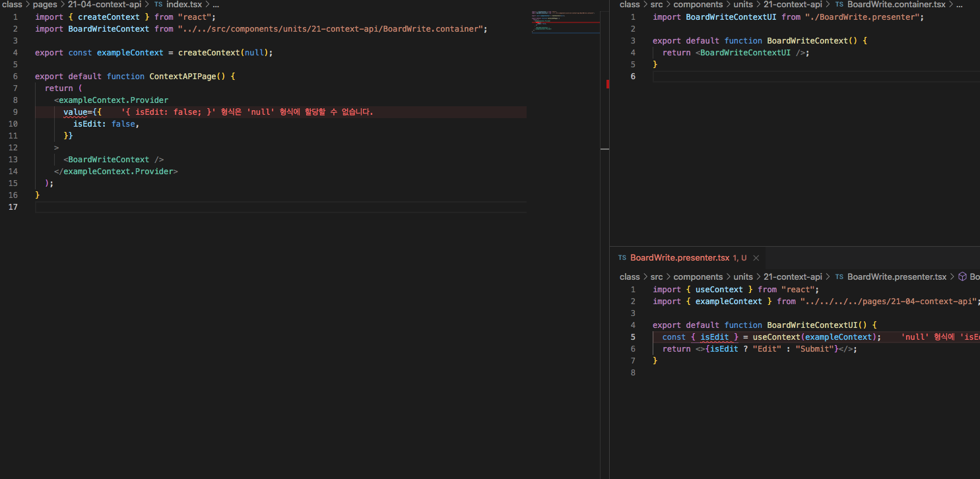The height and width of the screenshot is (479, 980).
Task: Open the '21-context-api' breadcrumb in container pane
Action: click(793, 5)
